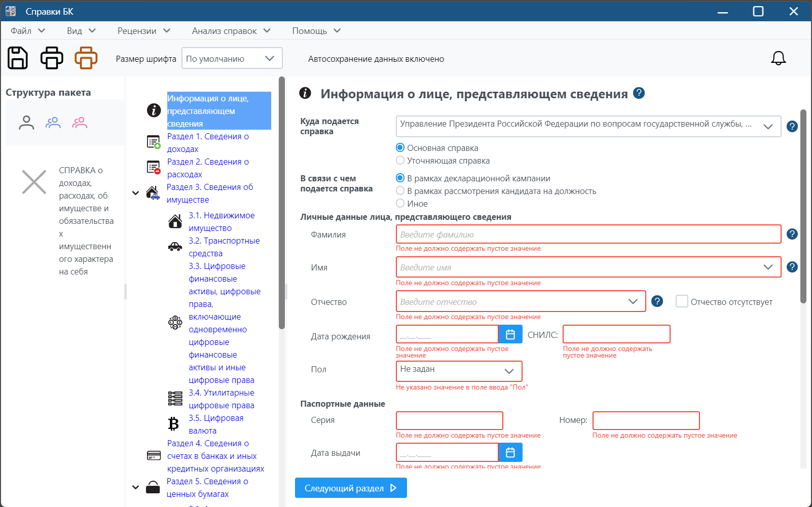Collapse Раздел 3 tree node chevron
Image resolution: width=812 pixels, height=507 pixels.
pyautogui.click(x=135, y=193)
